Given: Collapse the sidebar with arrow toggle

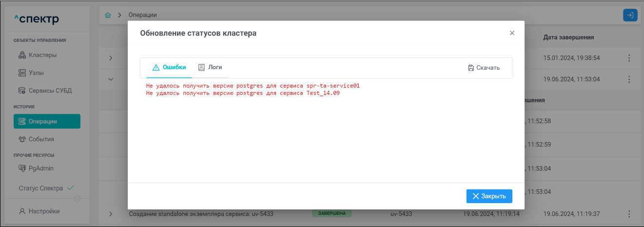Looking at the screenshot, I should [77, 198].
